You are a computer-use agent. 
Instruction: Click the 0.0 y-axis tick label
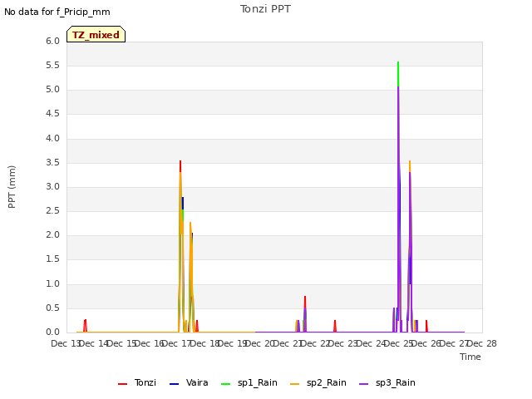click(52, 332)
